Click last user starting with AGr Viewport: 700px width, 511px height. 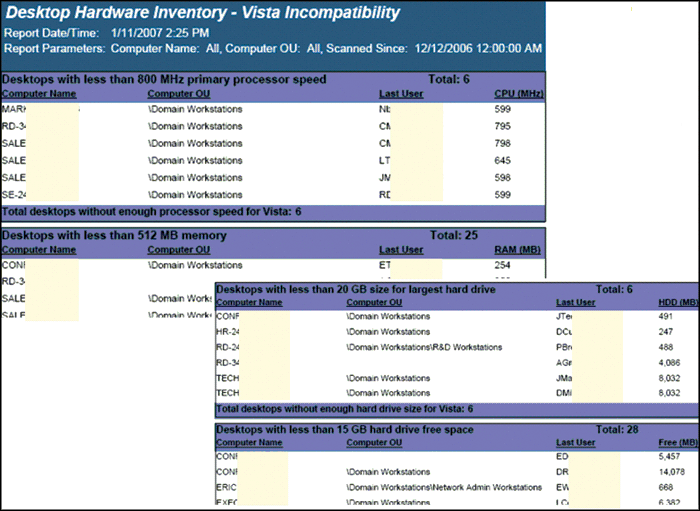click(x=564, y=363)
